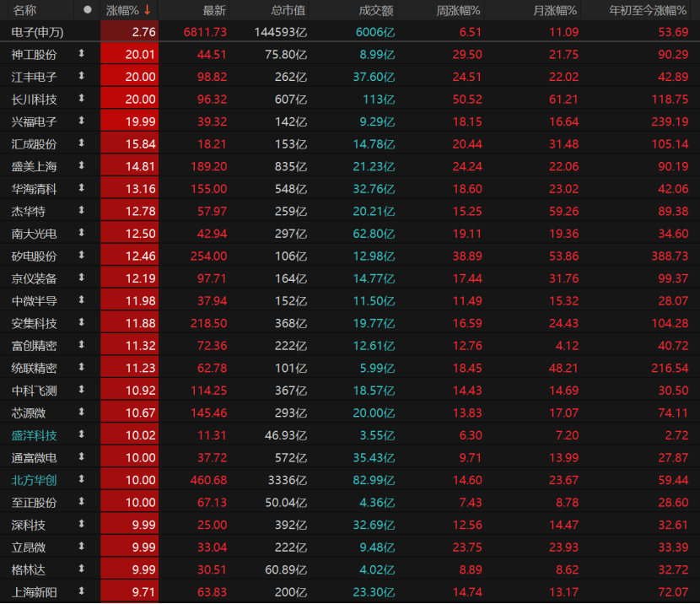Select stock 江丰电子
Image resolution: width=700 pixels, height=604 pixels.
pos(34,77)
